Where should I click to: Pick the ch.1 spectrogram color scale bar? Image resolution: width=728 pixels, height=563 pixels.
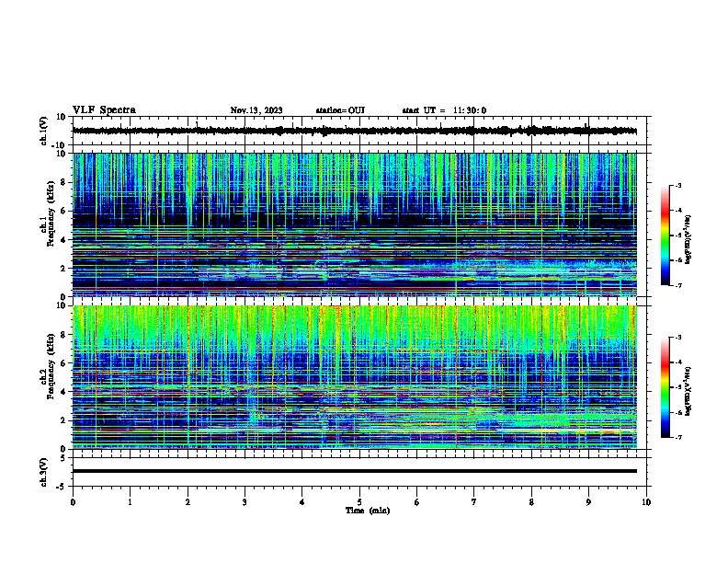click(x=665, y=236)
